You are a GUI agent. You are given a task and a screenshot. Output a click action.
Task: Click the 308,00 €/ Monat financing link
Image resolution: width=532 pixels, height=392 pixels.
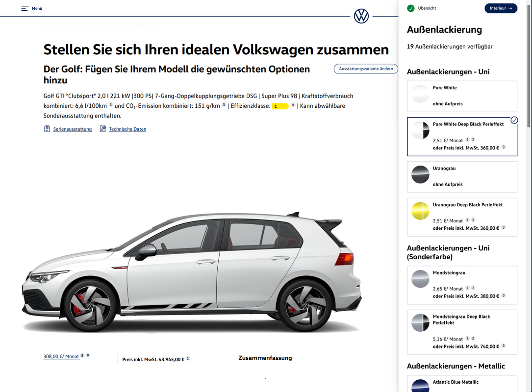click(61, 356)
